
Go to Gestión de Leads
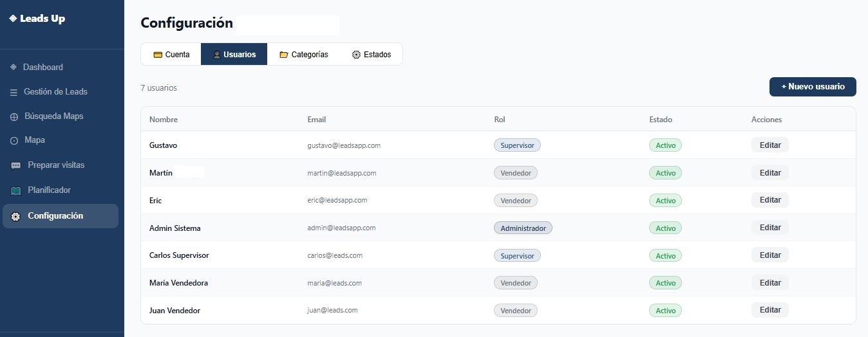(x=59, y=92)
